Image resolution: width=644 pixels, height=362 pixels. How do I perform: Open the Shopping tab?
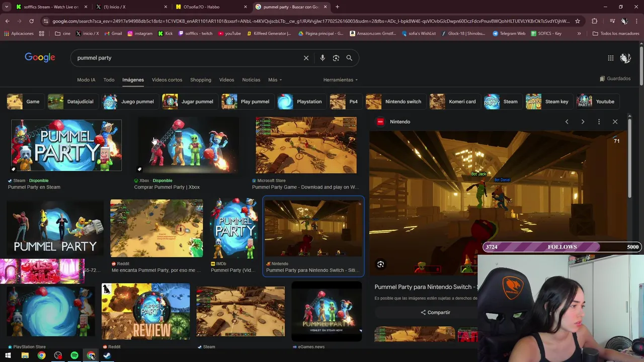point(200,80)
